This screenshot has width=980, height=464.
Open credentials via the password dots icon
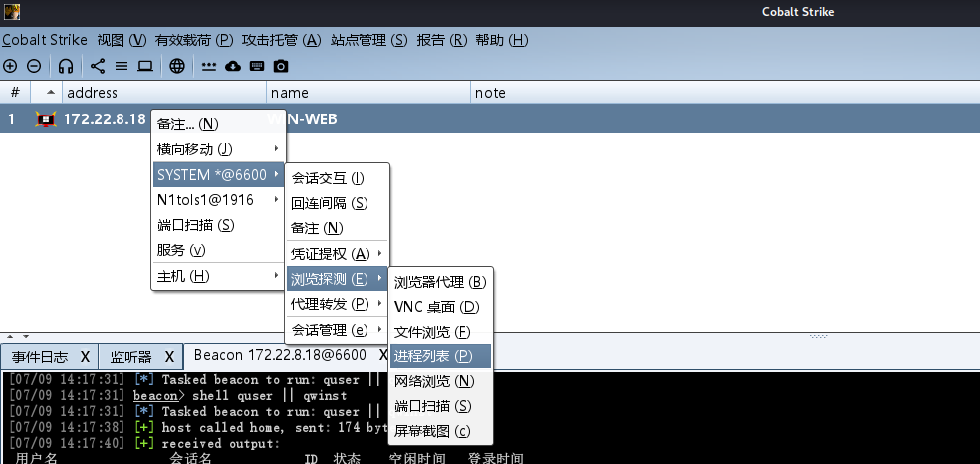pos(209,66)
